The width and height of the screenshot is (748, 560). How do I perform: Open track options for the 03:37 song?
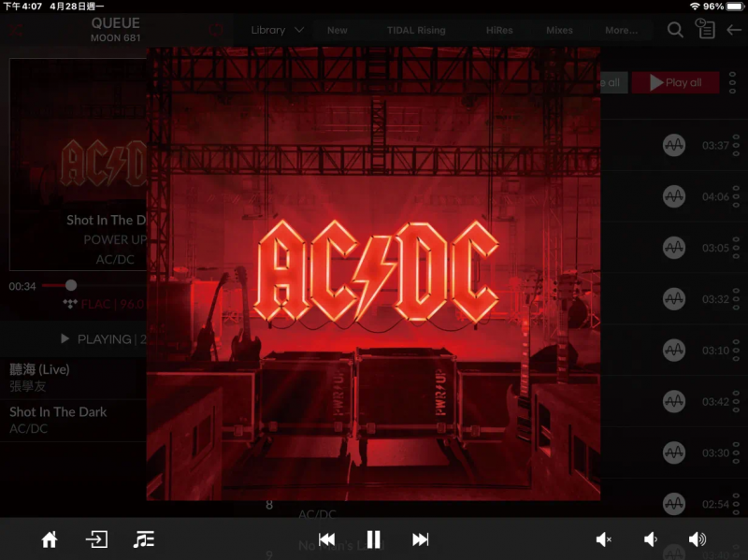point(736,145)
